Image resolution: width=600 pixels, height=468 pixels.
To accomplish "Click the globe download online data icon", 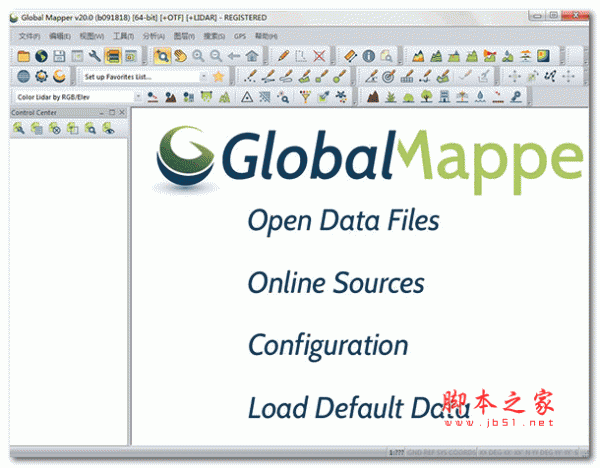I will click(41, 56).
